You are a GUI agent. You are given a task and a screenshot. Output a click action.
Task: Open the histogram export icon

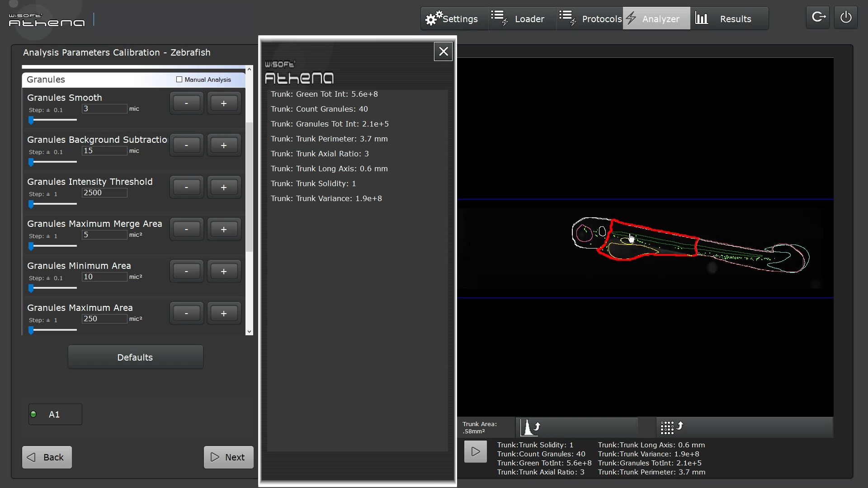click(x=530, y=427)
